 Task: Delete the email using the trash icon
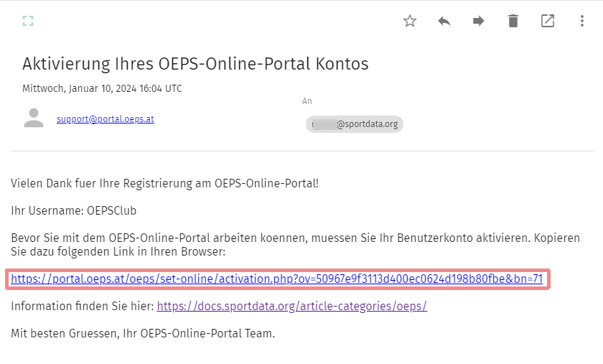513,21
